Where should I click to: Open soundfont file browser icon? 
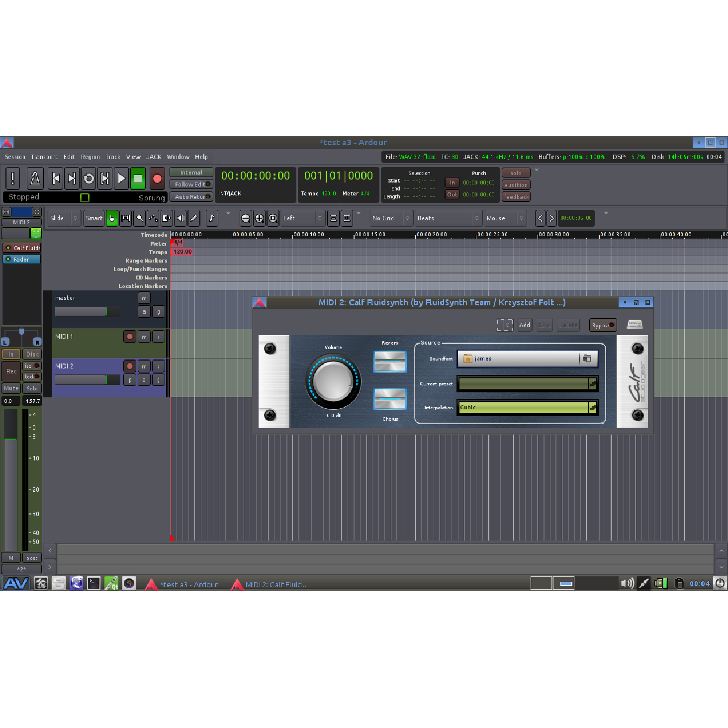tap(587, 359)
